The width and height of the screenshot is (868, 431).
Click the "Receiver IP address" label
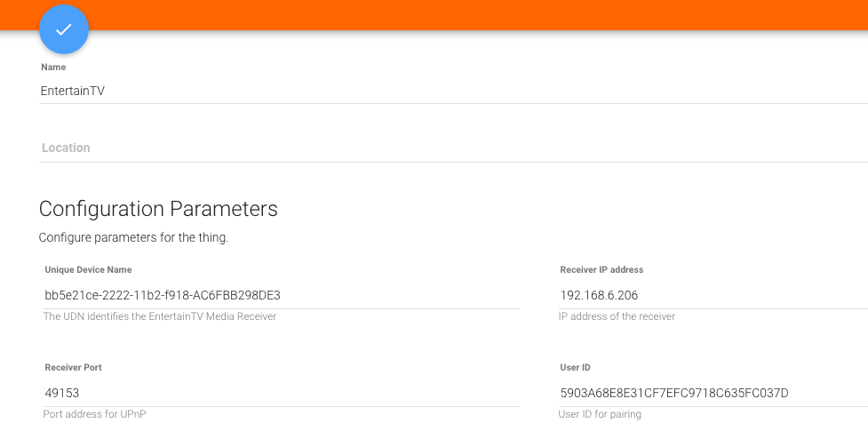[x=601, y=269]
